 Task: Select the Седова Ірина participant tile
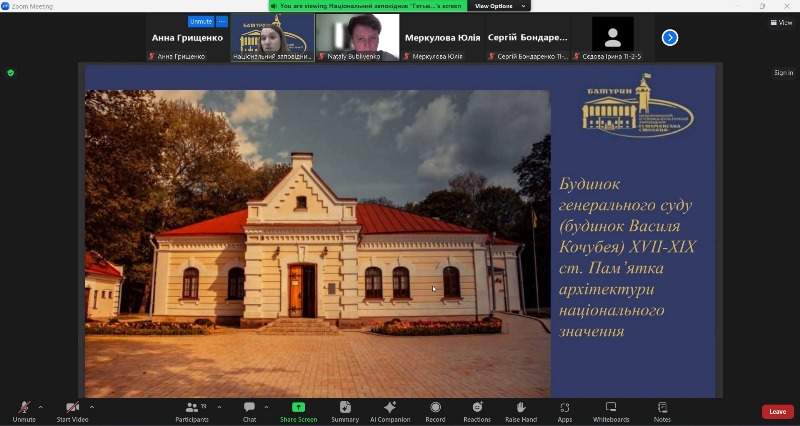tap(613, 38)
